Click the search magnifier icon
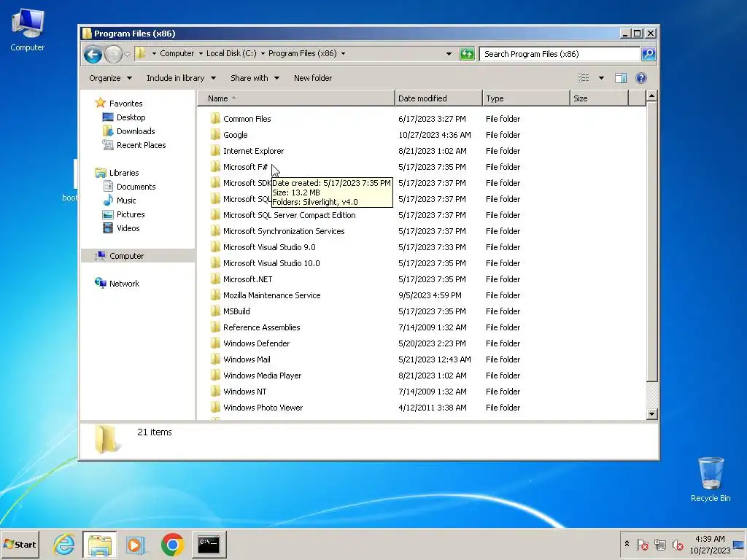Screen dimensions: 747x560 649,54
